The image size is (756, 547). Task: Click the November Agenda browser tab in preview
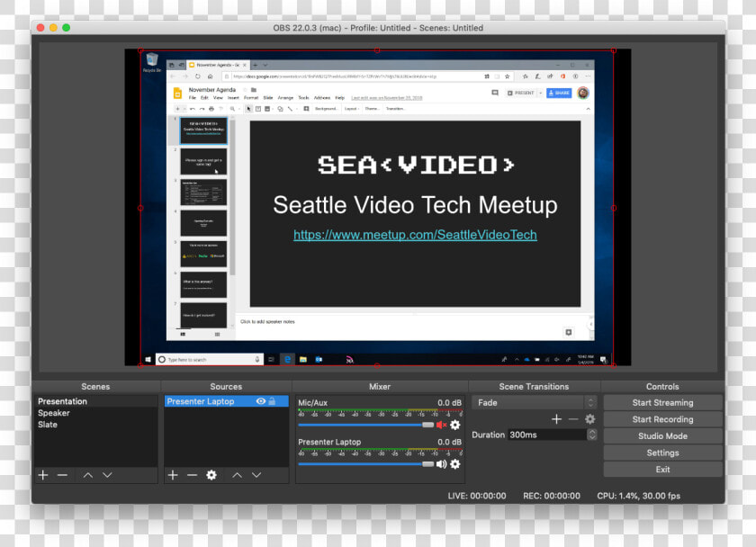coord(218,65)
